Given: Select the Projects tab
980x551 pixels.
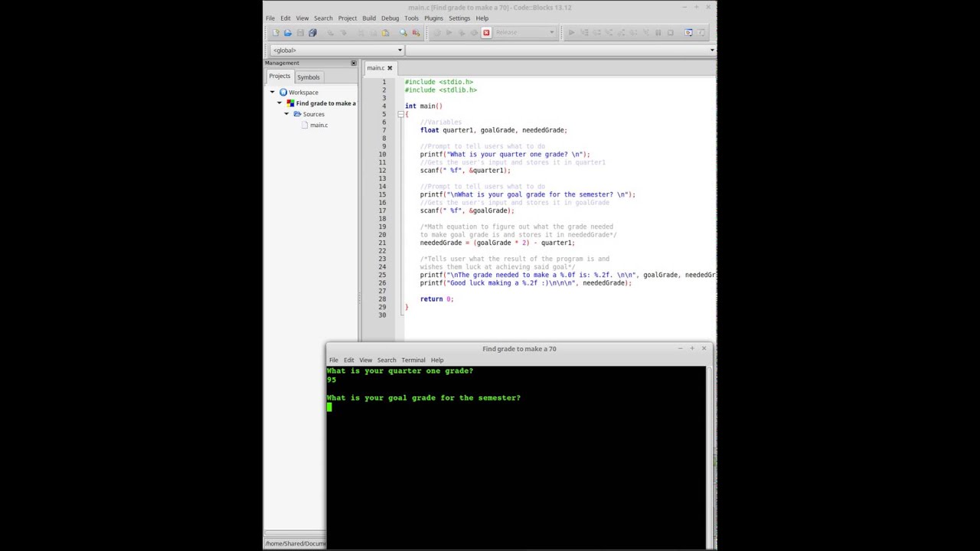Looking at the screenshot, I should point(279,77).
